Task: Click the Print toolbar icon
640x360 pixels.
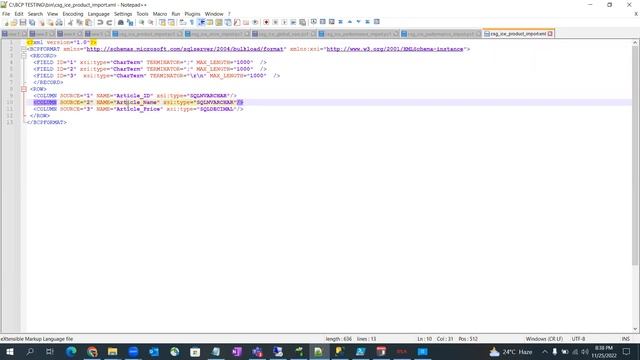Action: (x=59, y=22)
